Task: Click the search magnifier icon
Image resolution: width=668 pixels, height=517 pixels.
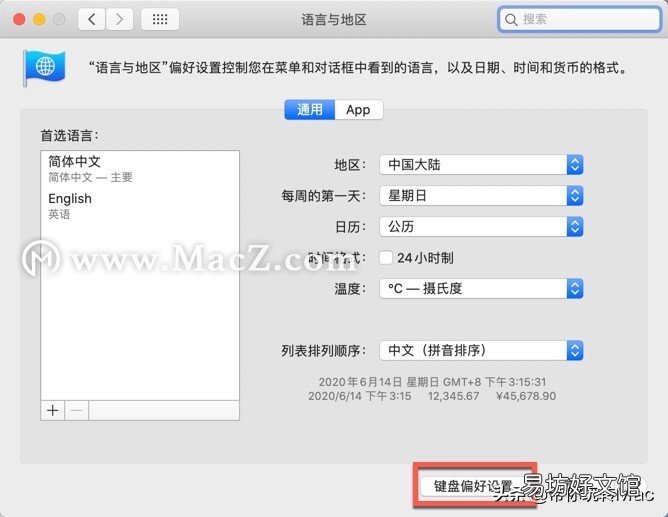Action: (x=510, y=20)
